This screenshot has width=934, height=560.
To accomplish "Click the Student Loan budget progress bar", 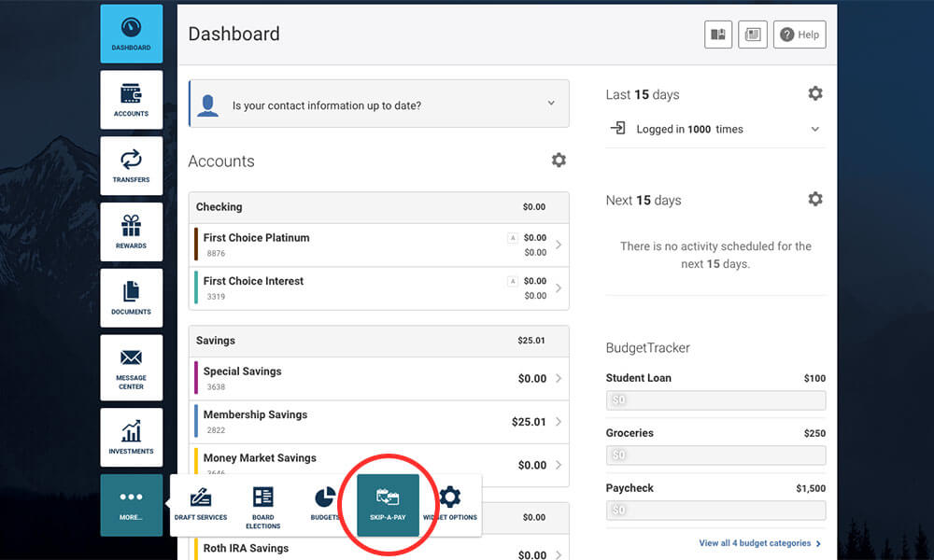I will (x=716, y=399).
